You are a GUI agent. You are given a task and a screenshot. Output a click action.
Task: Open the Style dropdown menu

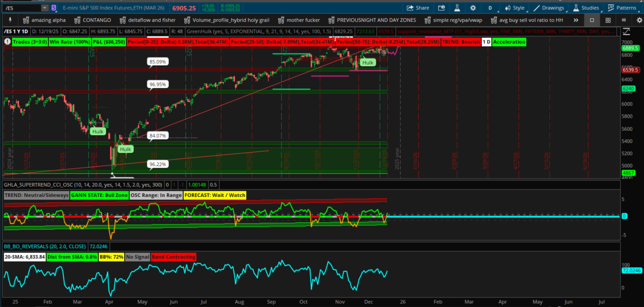515,8
